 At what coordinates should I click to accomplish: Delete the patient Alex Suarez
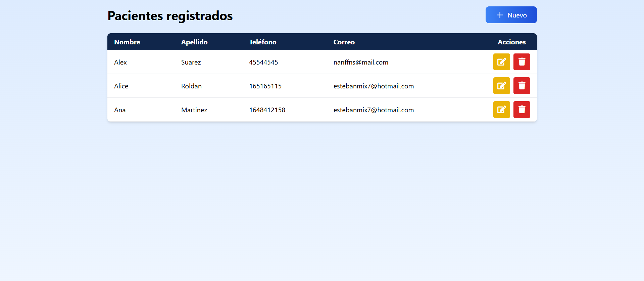coord(522,62)
